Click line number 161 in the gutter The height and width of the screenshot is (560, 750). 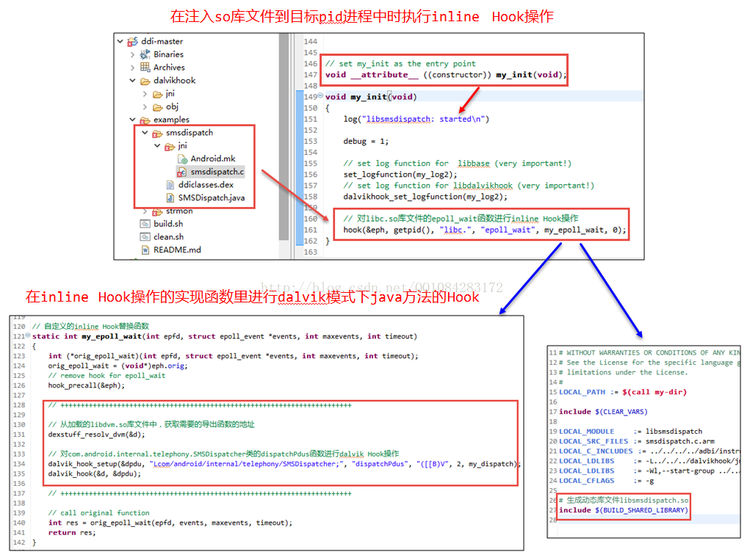(x=310, y=230)
